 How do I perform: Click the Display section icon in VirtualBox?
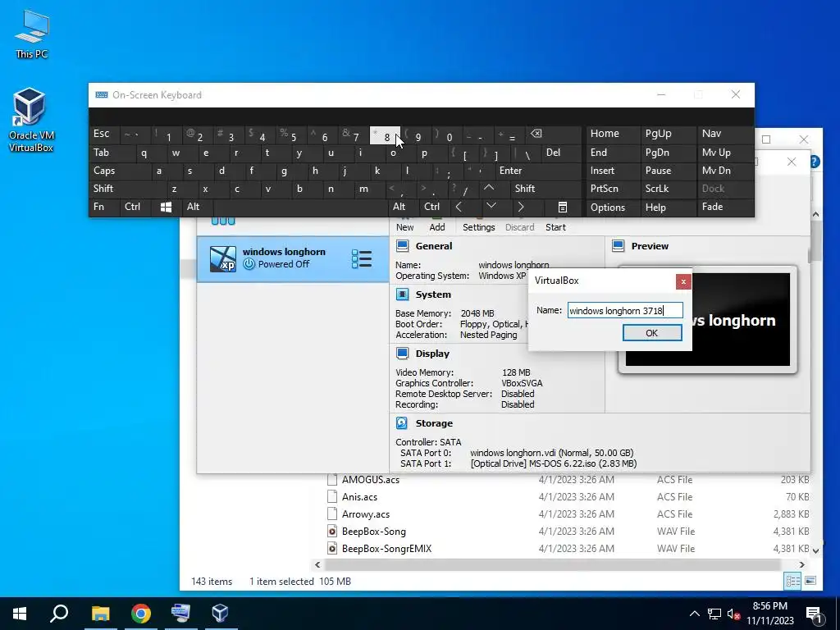pyautogui.click(x=402, y=353)
